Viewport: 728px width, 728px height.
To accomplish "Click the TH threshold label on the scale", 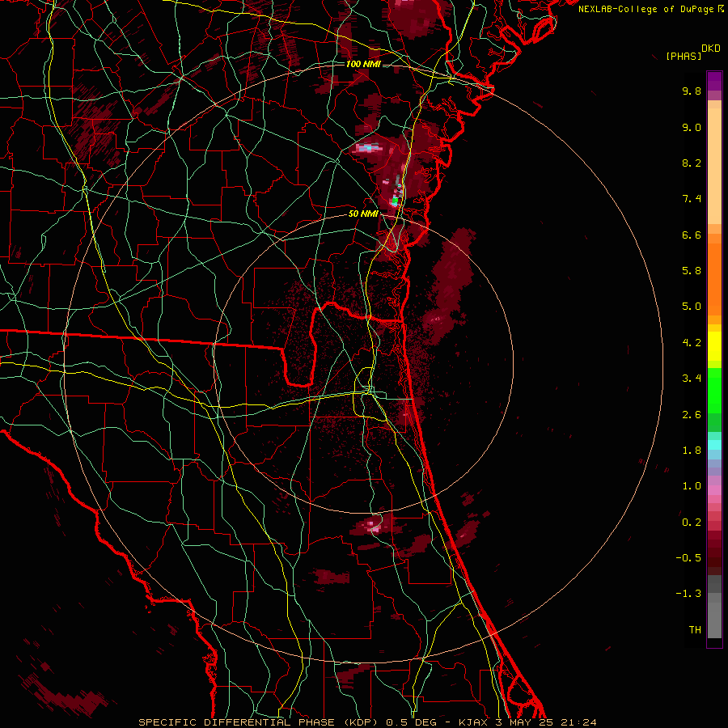I will pyautogui.click(x=695, y=630).
